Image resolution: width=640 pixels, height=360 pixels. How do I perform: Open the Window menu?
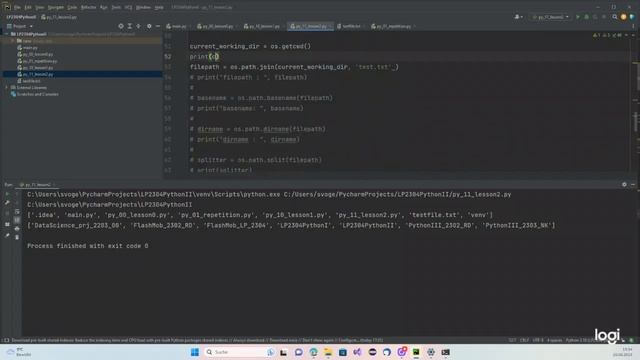pos(143,7)
